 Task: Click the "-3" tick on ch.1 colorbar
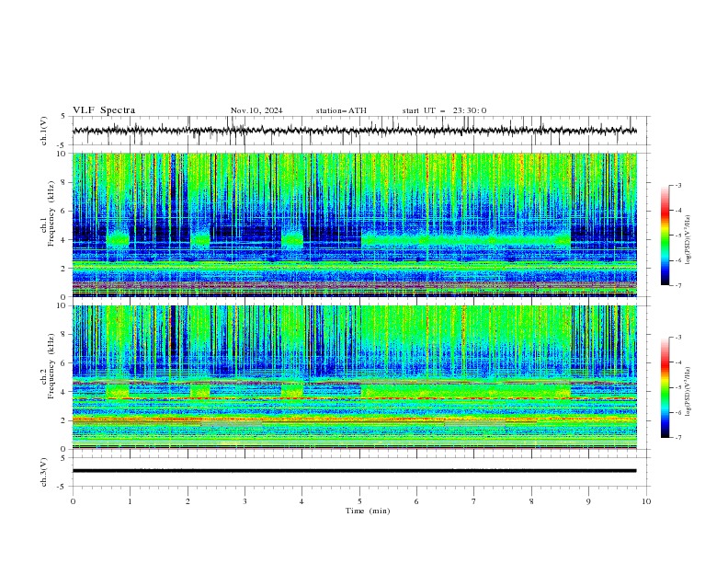tap(677, 185)
